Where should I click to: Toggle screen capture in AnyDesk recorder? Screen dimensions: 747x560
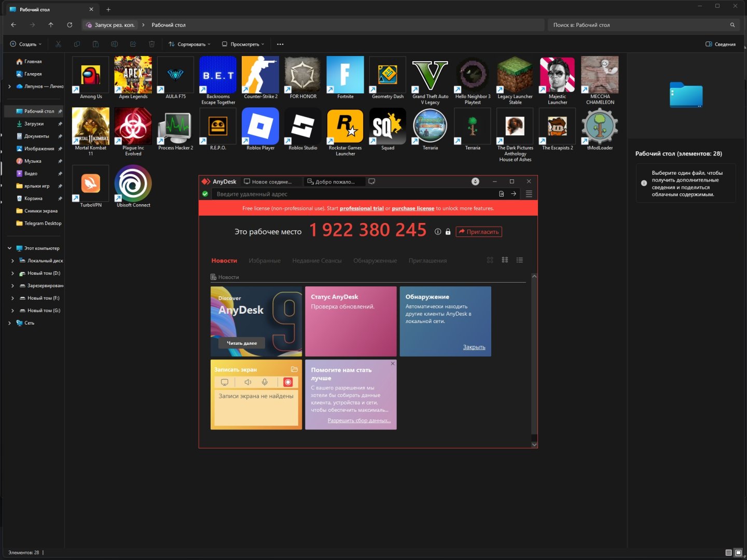[x=225, y=382]
